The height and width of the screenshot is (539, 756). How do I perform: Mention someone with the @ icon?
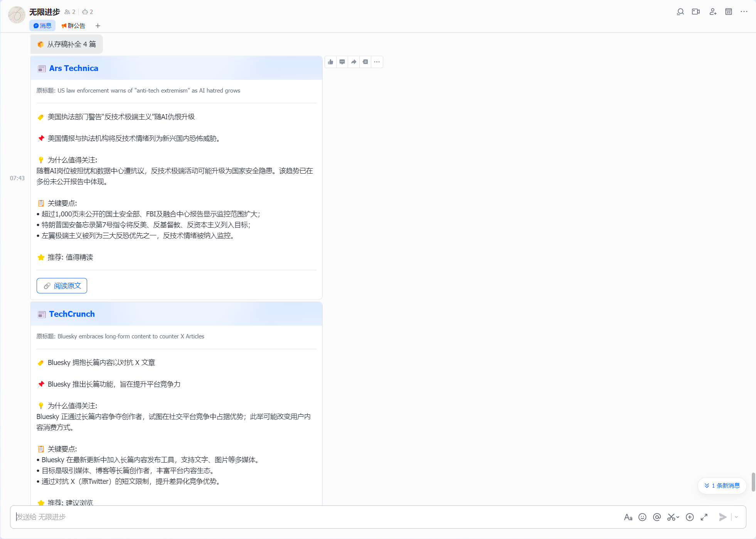click(657, 517)
